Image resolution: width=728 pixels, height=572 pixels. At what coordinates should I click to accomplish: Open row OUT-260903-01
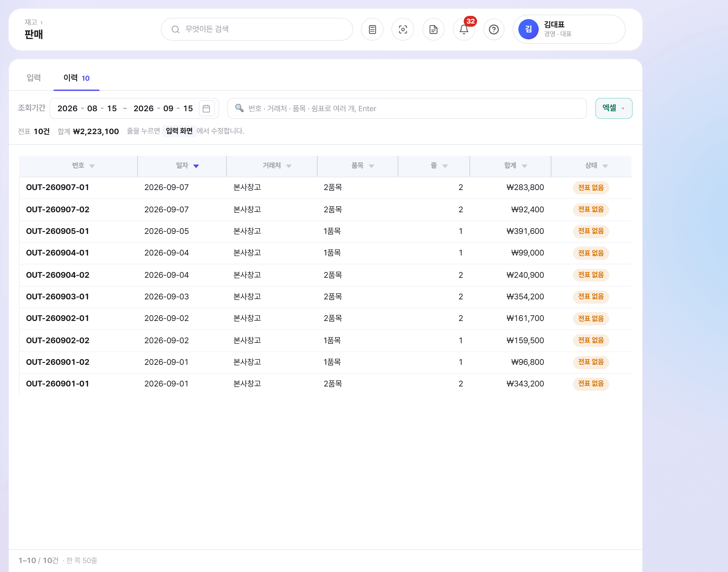(325, 297)
